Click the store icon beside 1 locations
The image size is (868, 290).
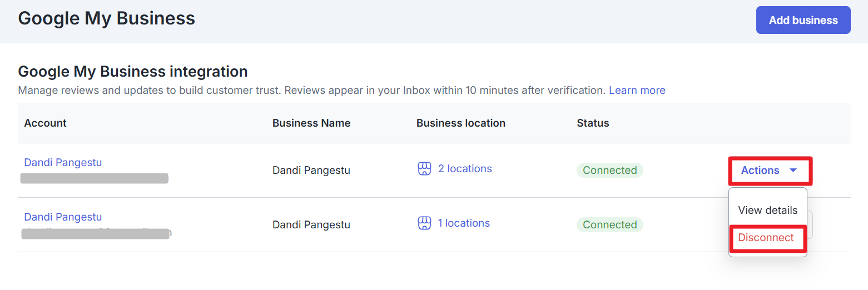[424, 223]
